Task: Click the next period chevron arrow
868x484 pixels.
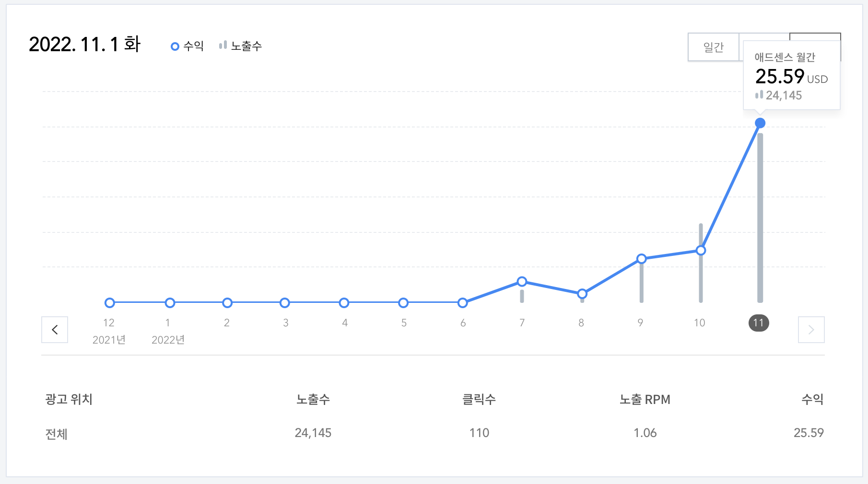Action: tap(811, 329)
